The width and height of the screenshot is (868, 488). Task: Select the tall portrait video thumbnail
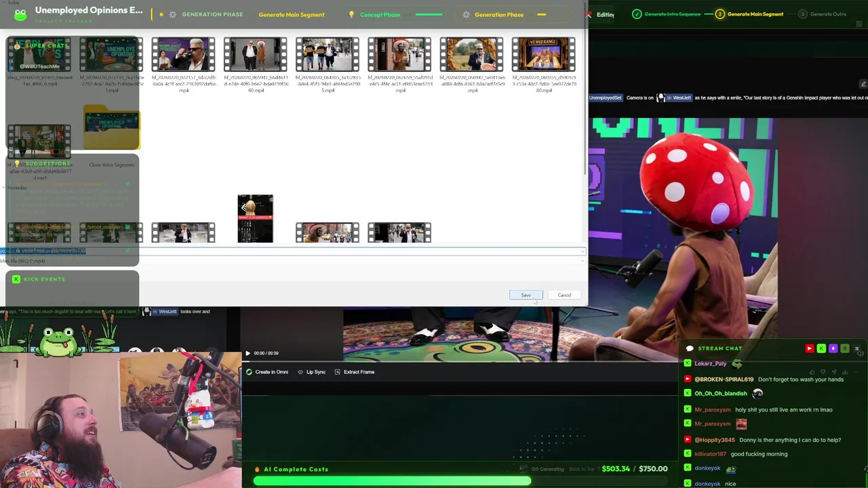(255, 218)
